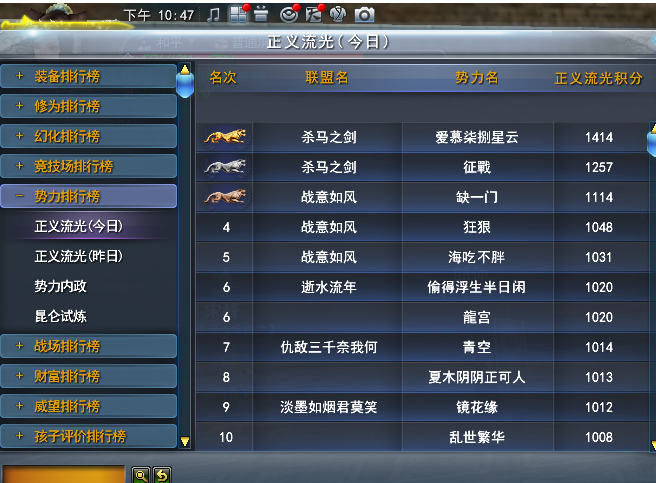Click the blue sidebar scrollbar handle

pos(185,82)
